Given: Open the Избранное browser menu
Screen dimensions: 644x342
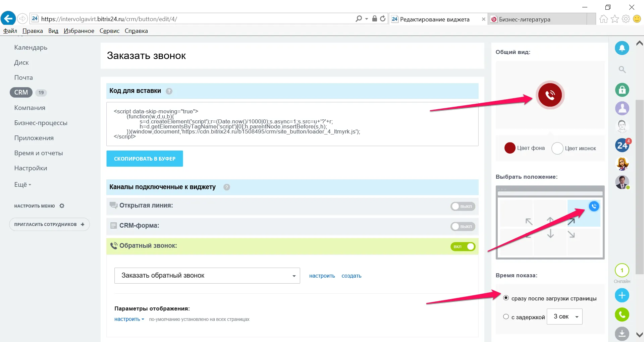Looking at the screenshot, I should point(79,31).
